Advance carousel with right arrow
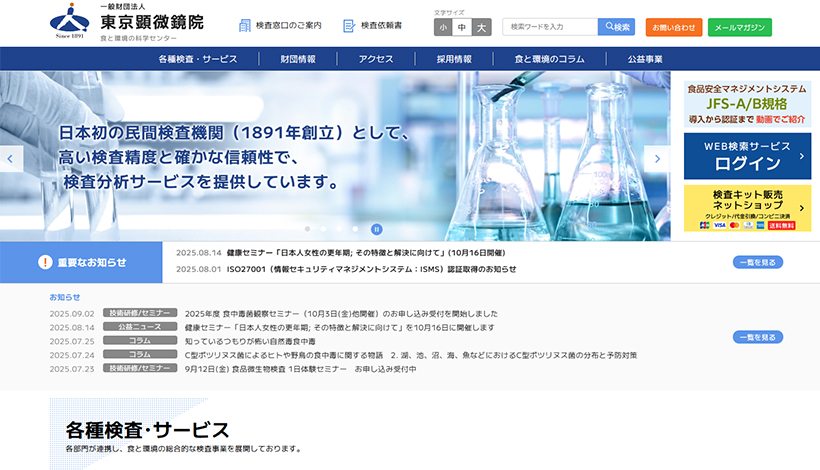Viewport: 820px width, 470px height. click(657, 157)
